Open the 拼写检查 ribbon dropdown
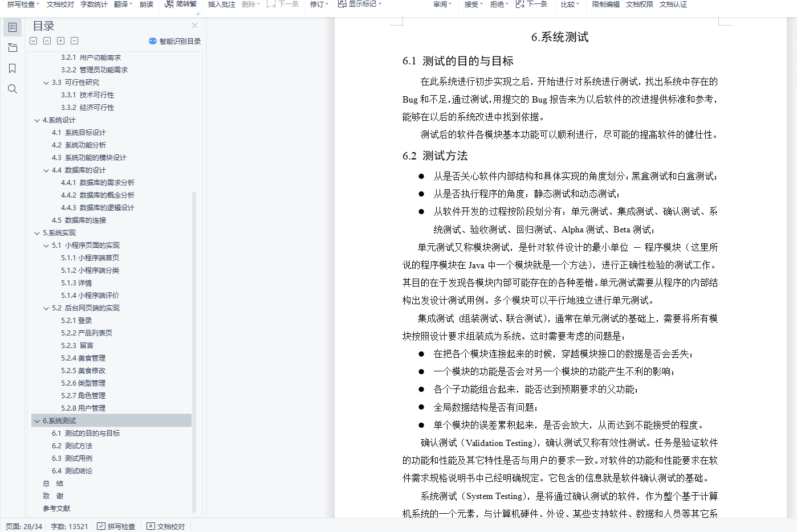The height and width of the screenshot is (532, 797). point(23,4)
